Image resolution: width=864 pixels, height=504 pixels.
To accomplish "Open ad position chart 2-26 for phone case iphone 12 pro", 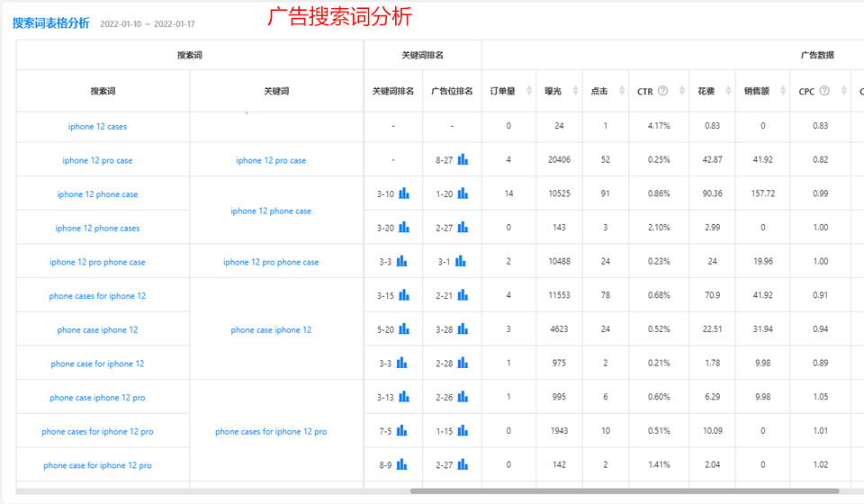I will pos(463,397).
